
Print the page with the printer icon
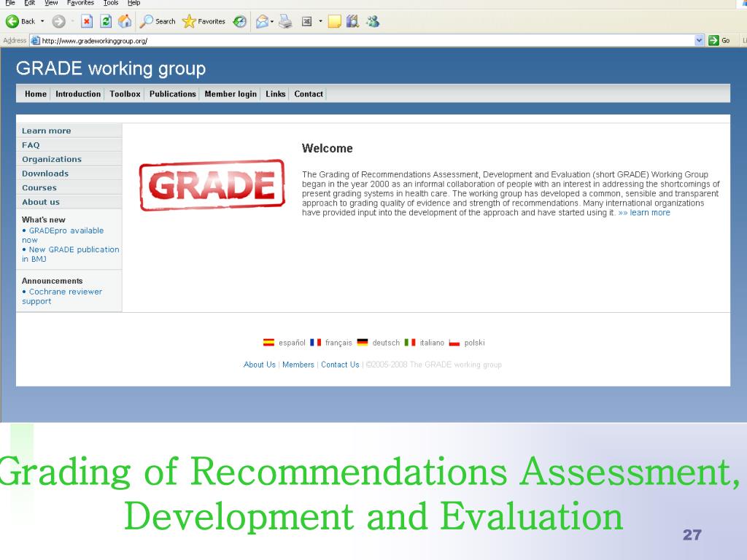click(x=285, y=21)
